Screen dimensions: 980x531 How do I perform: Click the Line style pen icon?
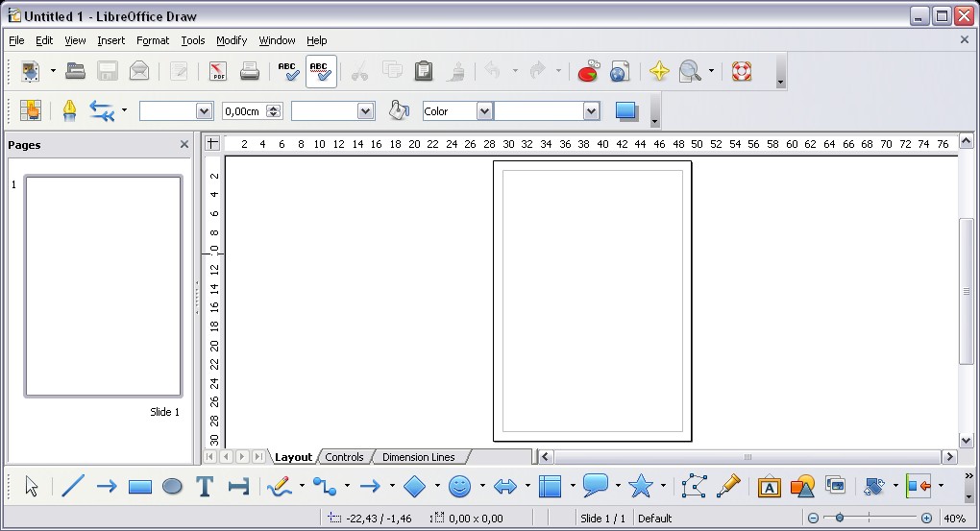pos(69,111)
